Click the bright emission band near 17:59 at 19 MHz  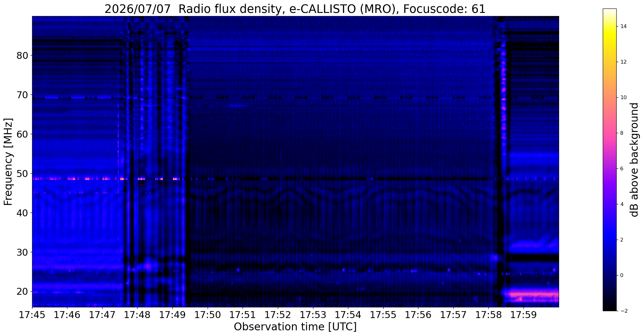[531, 295]
